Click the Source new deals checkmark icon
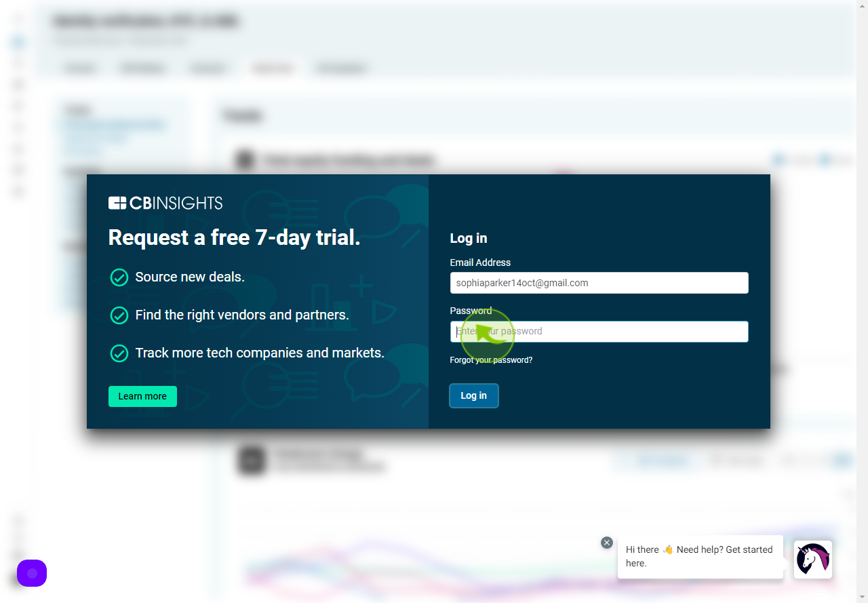 119,277
